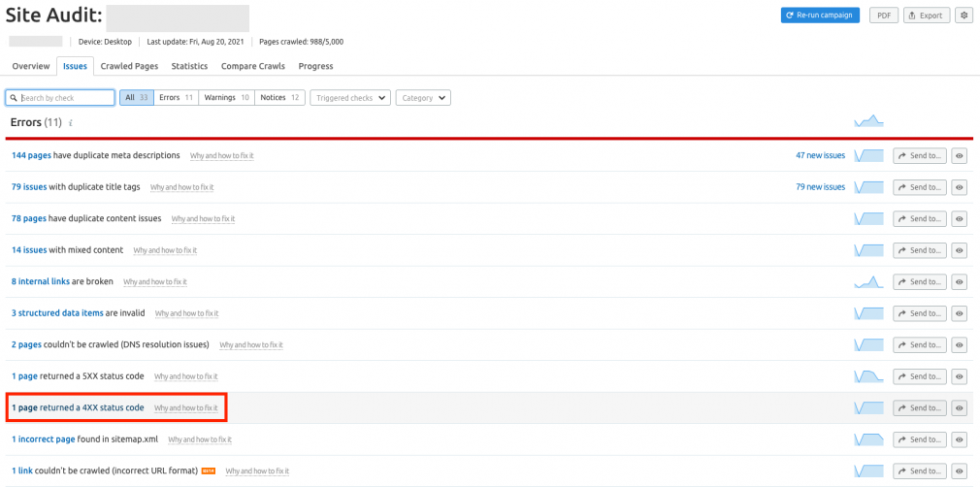Open Send to for incorrect URL format
980x487 pixels.
click(920, 471)
